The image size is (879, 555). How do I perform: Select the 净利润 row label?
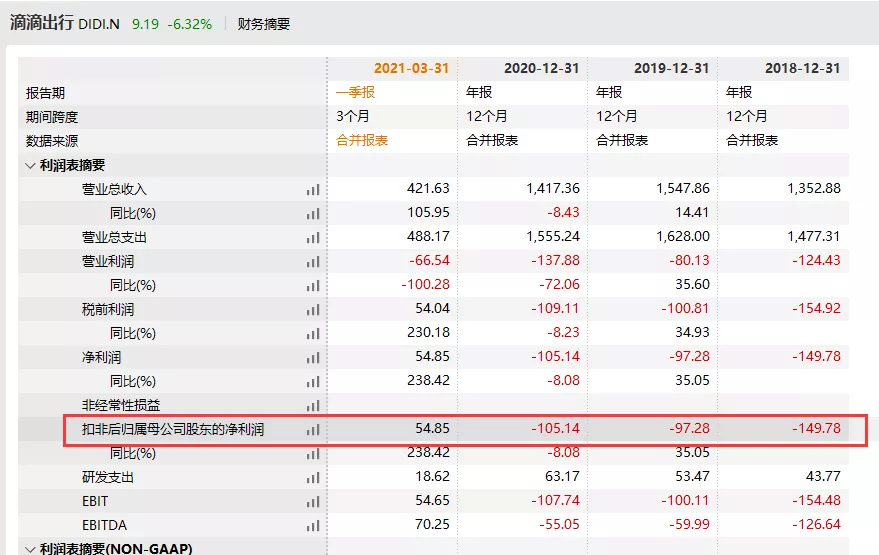click(x=101, y=358)
